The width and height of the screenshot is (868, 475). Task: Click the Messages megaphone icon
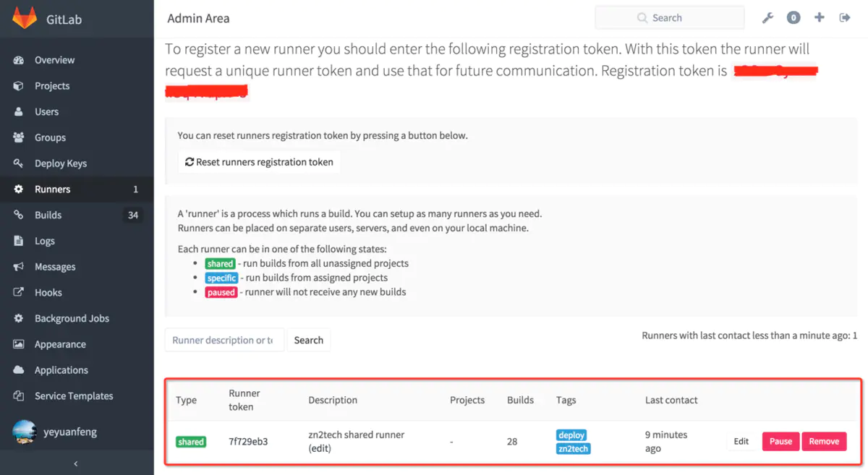tap(19, 267)
